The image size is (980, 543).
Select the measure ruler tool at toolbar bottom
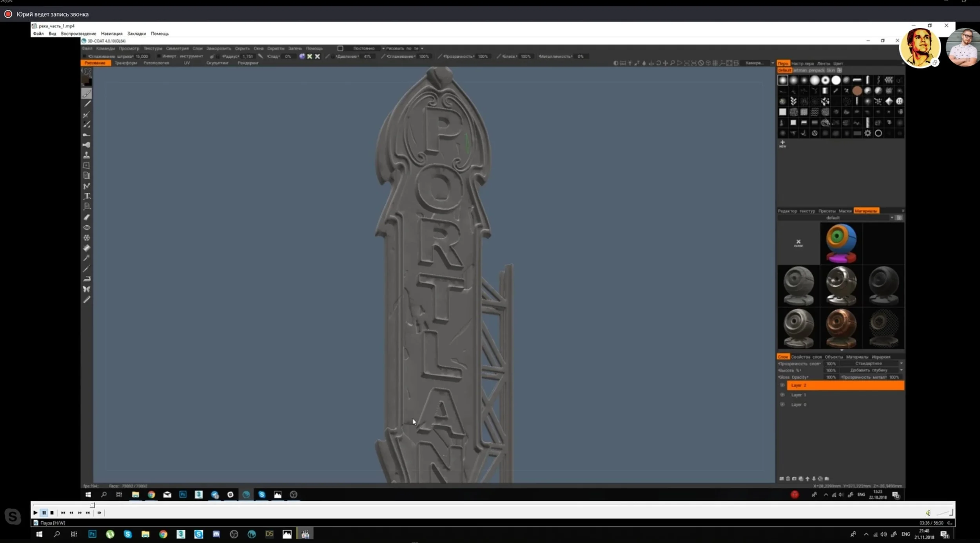click(x=87, y=299)
